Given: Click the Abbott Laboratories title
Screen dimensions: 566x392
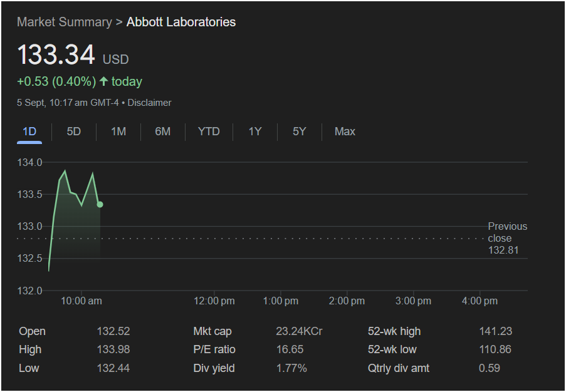Looking at the screenshot, I should click(181, 22).
